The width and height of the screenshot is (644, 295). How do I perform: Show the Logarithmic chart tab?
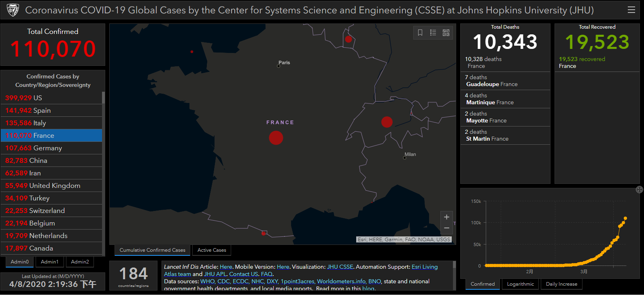(520, 284)
